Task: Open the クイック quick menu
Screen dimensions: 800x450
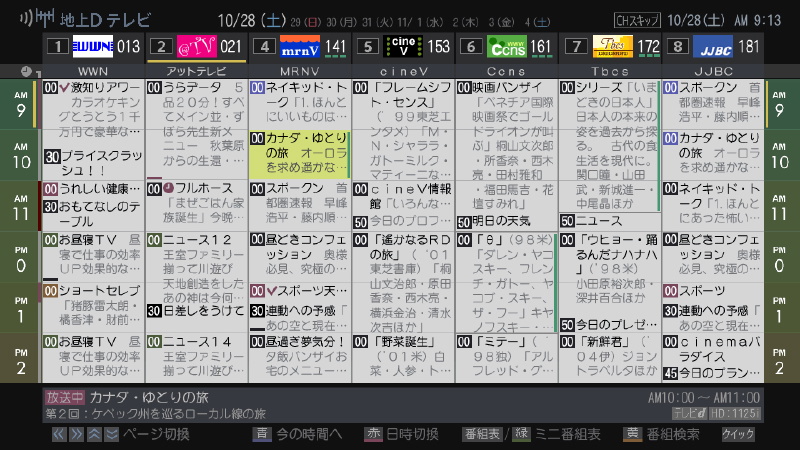Action: [739, 434]
